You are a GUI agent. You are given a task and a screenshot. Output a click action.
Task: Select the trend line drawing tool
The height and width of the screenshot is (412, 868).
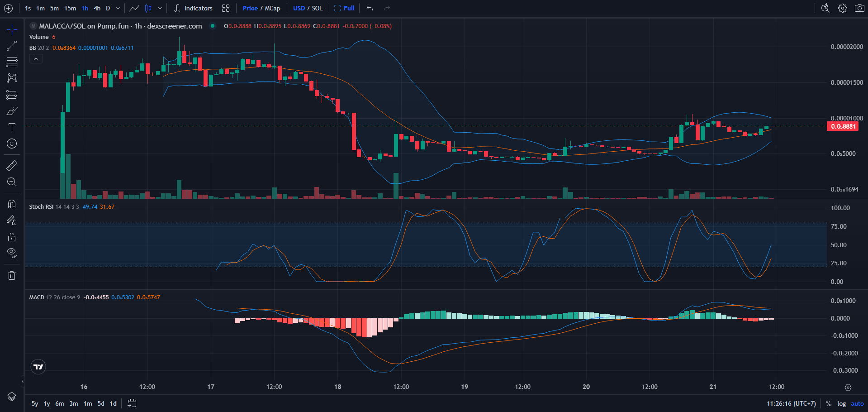point(11,45)
